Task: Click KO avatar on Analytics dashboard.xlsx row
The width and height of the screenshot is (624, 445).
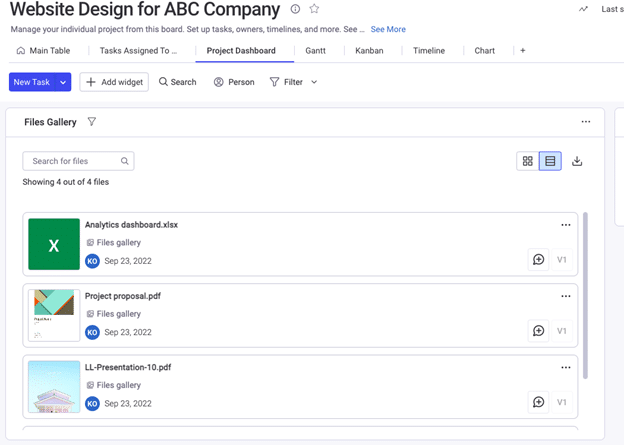Action: pos(92,261)
